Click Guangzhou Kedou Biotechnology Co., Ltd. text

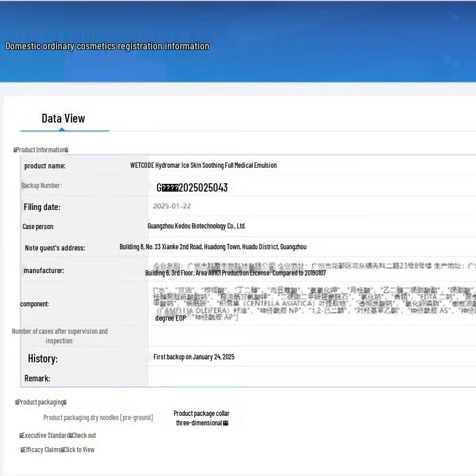pos(196,226)
